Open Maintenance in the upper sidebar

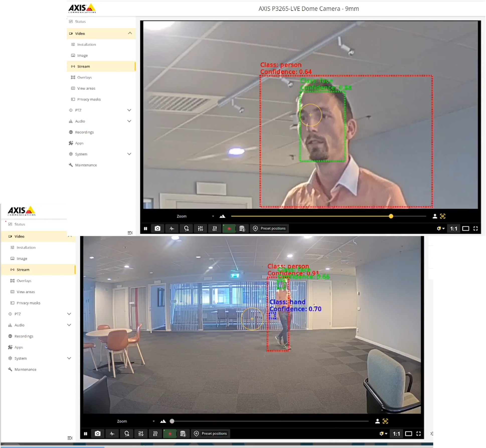(x=101, y=165)
